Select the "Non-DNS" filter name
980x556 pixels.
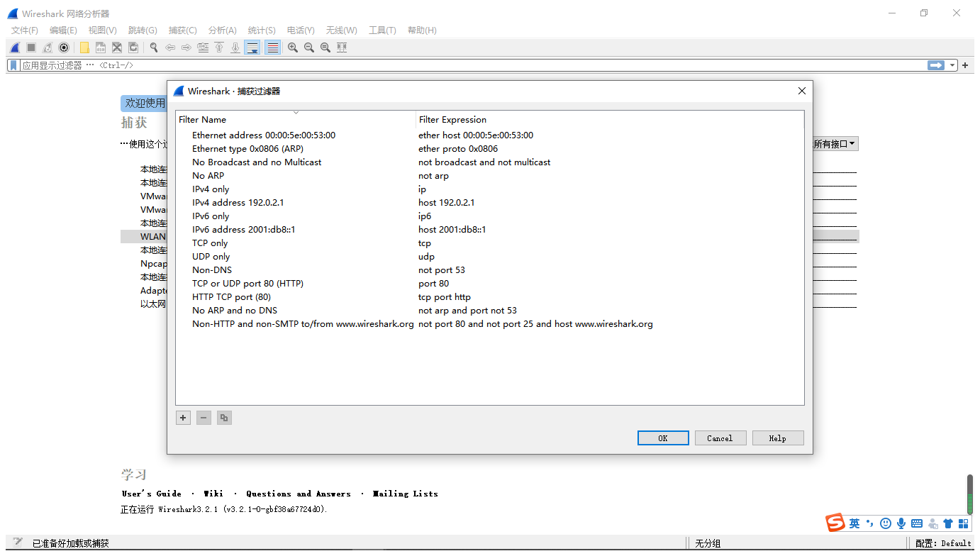(212, 270)
